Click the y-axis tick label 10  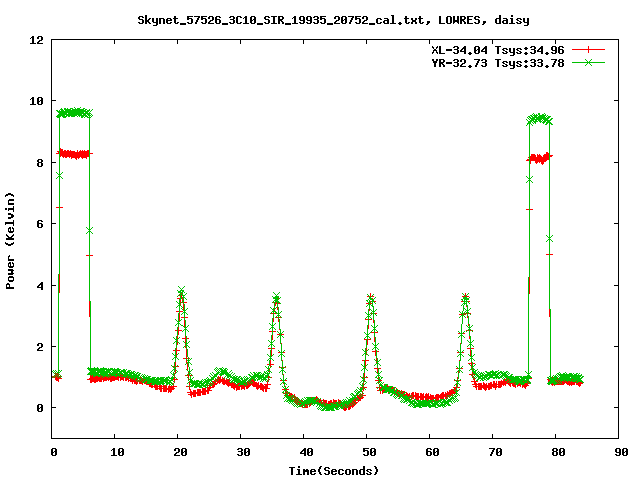pyautogui.click(x=37, y=101)
